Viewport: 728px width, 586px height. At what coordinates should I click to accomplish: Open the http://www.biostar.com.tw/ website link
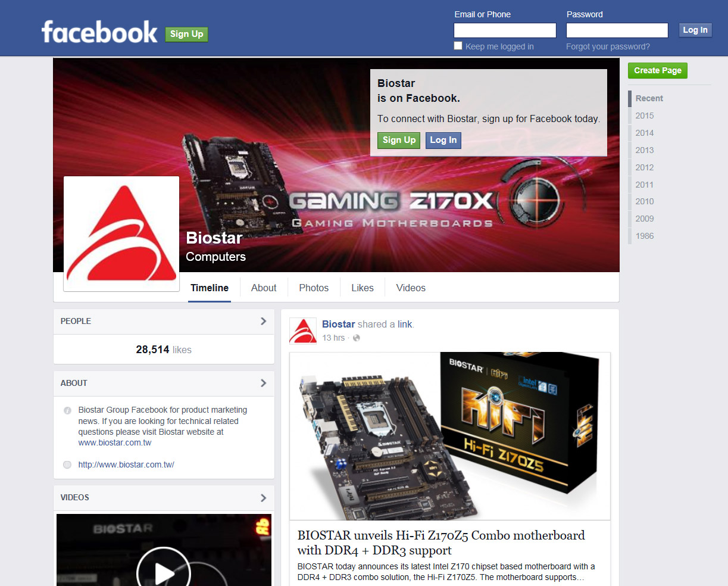coord(126,465)
